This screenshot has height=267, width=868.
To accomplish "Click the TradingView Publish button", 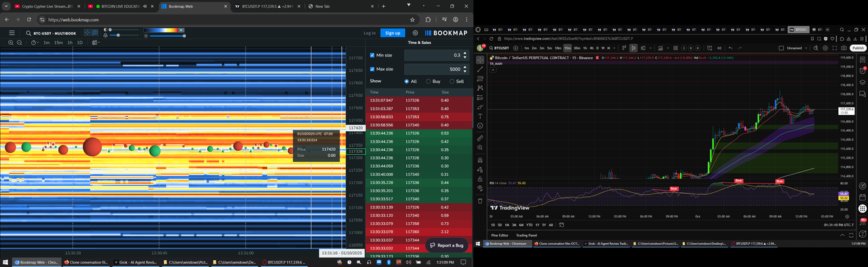I will click(859, 48).
